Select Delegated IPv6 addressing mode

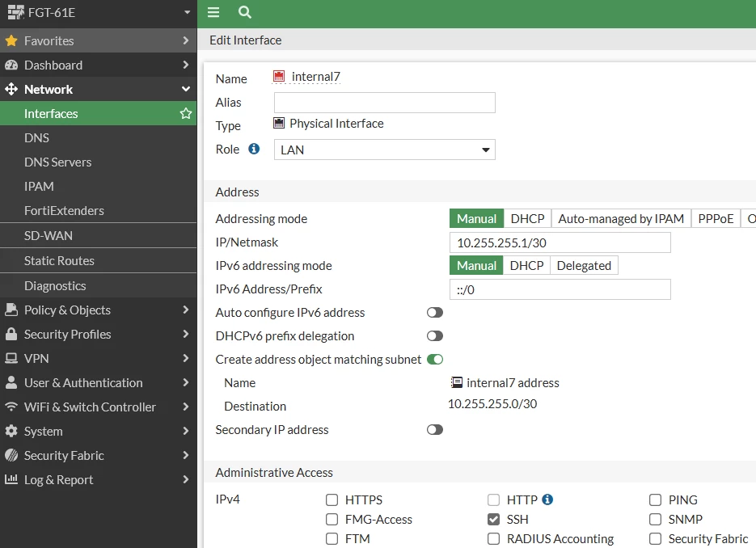tap(584, 266)
